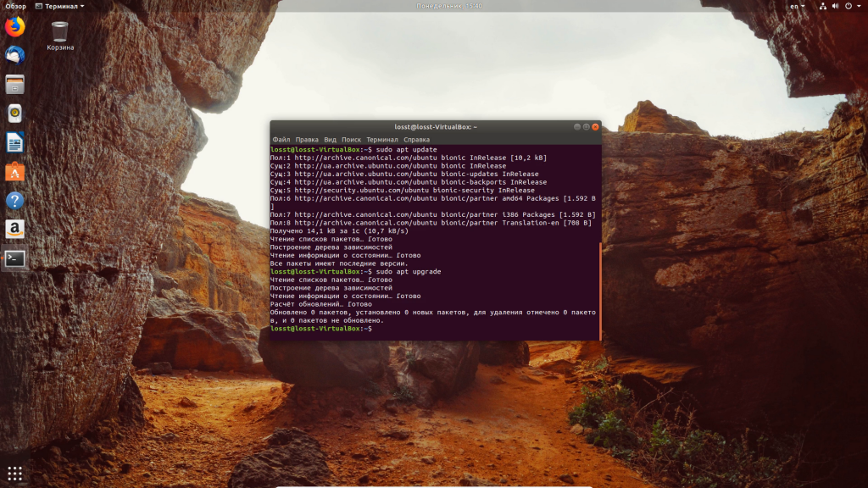Viewport: 868px width, 488px height.
Task: Open Firefox from the dock
Action: tap(15, 26)
